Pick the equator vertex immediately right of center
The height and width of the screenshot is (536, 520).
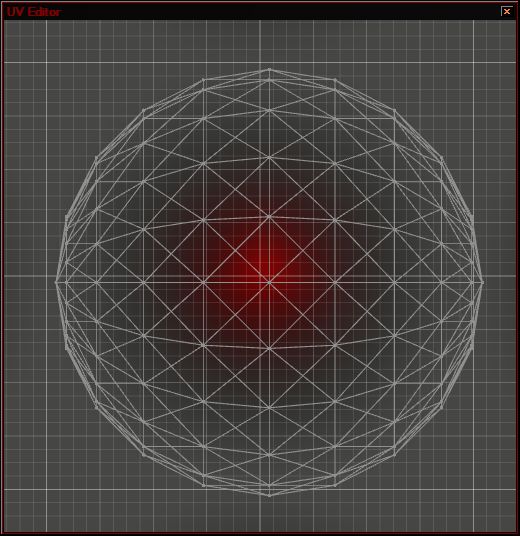(x=335, y=282)
